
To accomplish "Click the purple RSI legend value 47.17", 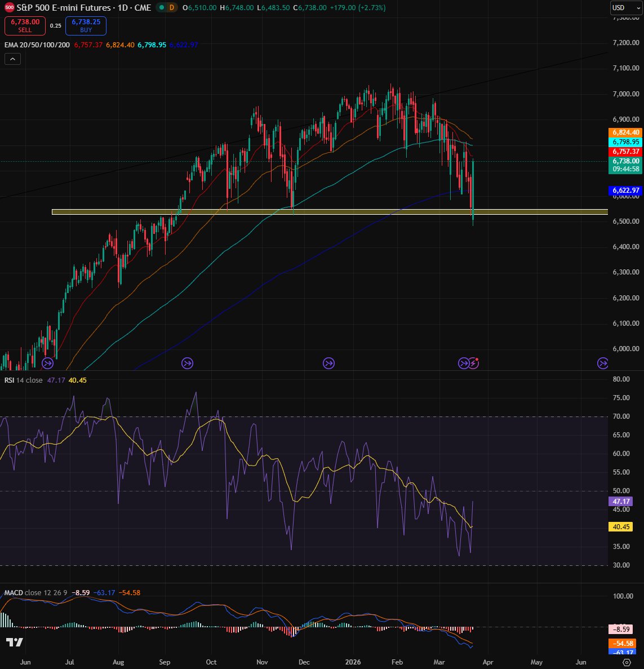I will click(x=56, y=380).
